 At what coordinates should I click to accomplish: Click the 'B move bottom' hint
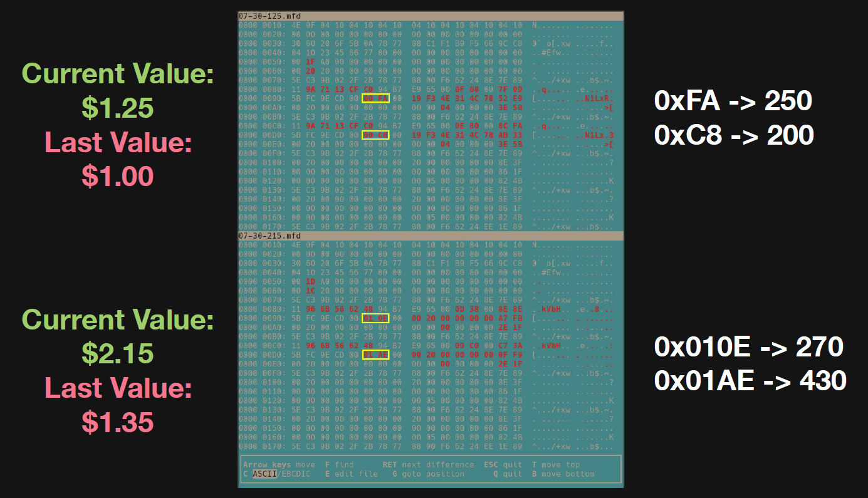(x=563, y=474)
